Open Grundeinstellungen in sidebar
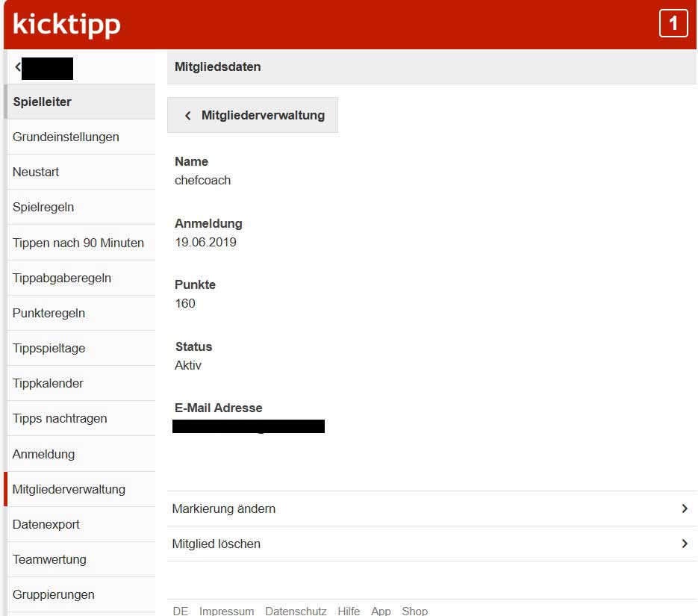The image size is (698, 616). click(66, 137)
